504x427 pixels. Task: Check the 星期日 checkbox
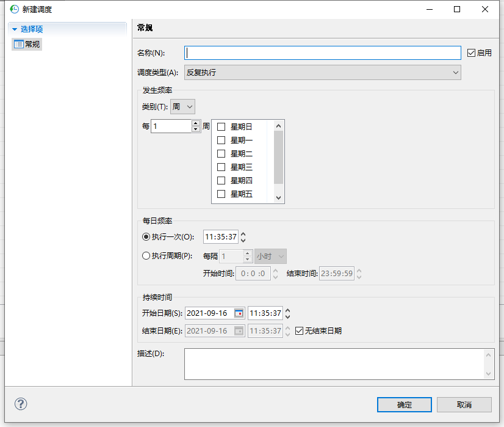click(x=221, y=127)
